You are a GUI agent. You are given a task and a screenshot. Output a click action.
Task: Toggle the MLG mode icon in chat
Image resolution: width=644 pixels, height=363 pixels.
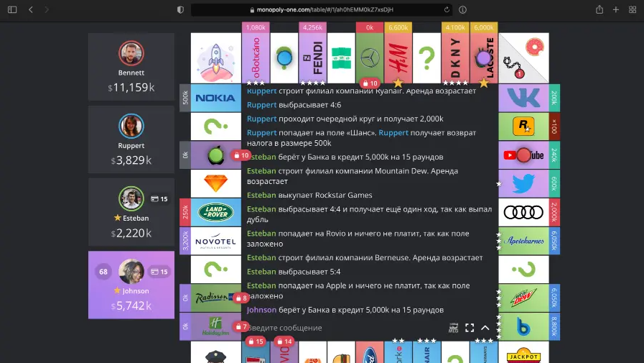(454, 328)
